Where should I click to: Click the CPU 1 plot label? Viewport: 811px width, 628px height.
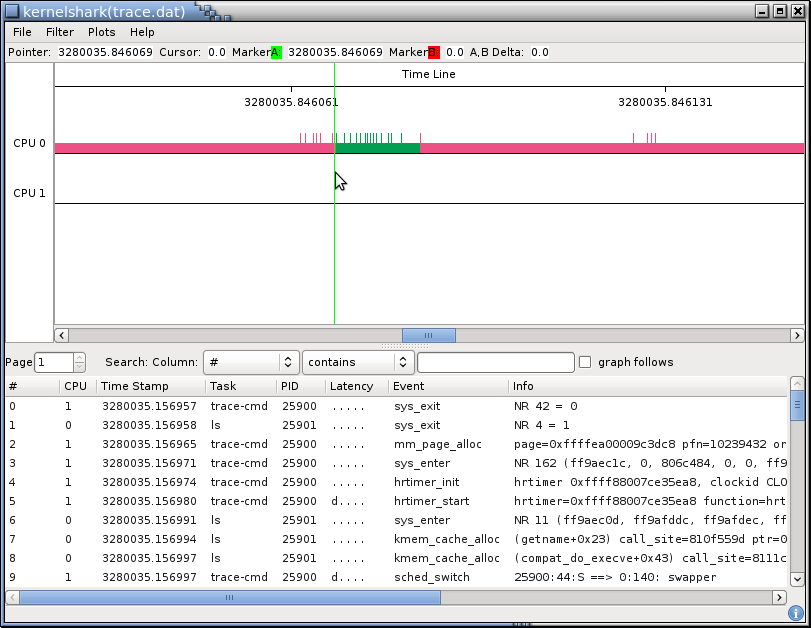click(x=29, y=193)
